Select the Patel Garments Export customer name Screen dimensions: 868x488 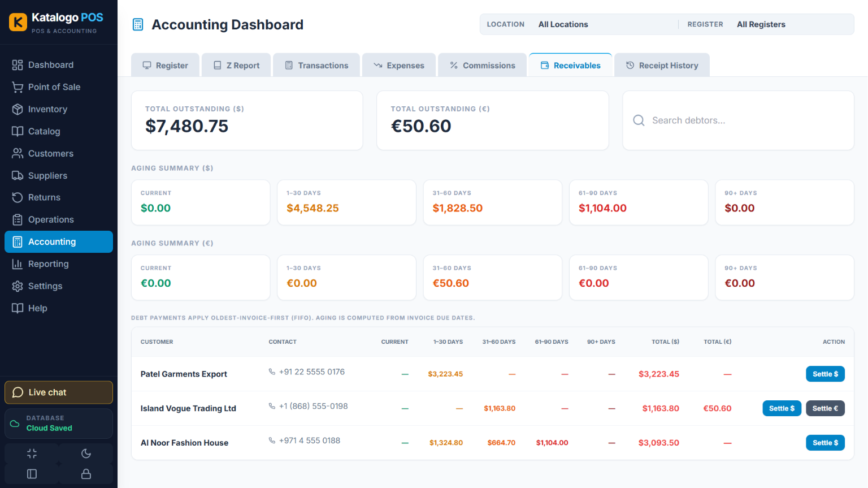[184, 374]
